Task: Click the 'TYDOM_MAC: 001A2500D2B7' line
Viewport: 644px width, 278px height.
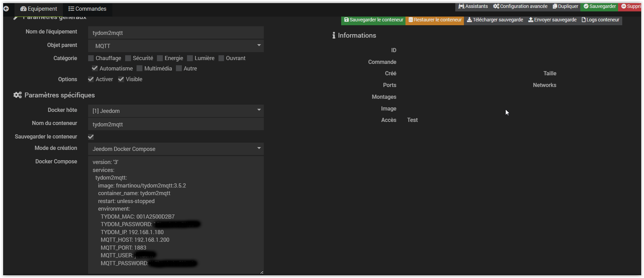Action: (138, 217)
